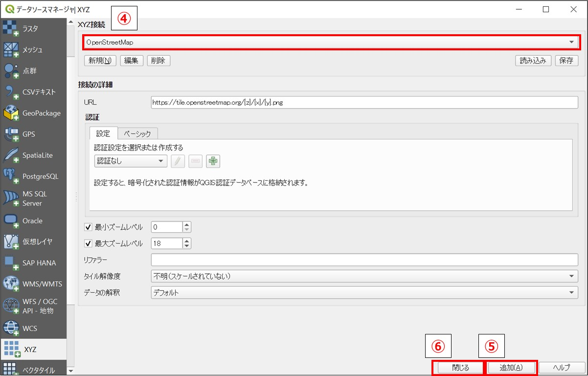
Task: Click the edit authentication config pencil icon
Action: click(x=178, y=161)
